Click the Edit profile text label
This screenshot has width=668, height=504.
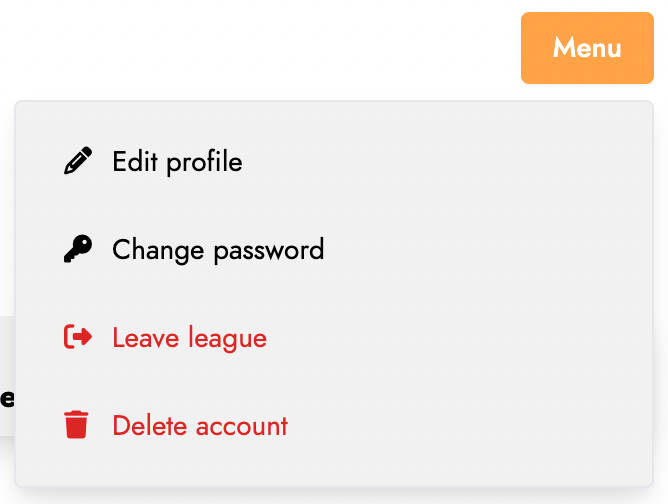[x=177, y=162]
